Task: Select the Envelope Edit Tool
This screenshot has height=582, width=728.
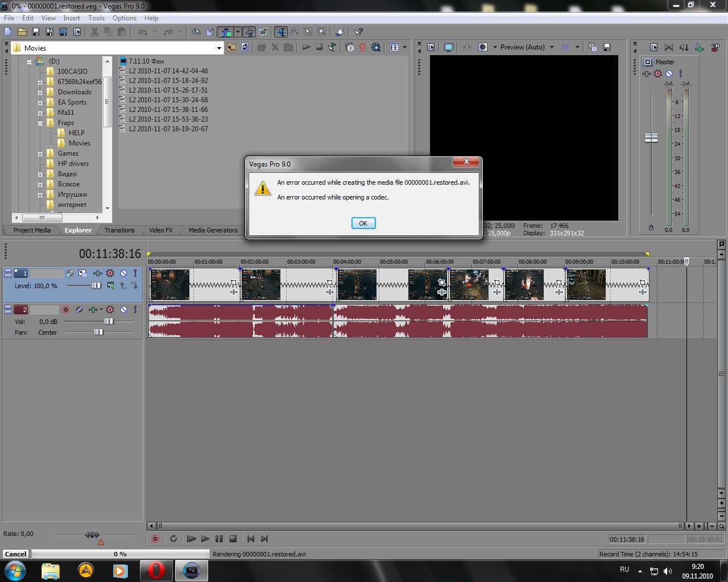Action: point(295,32)
